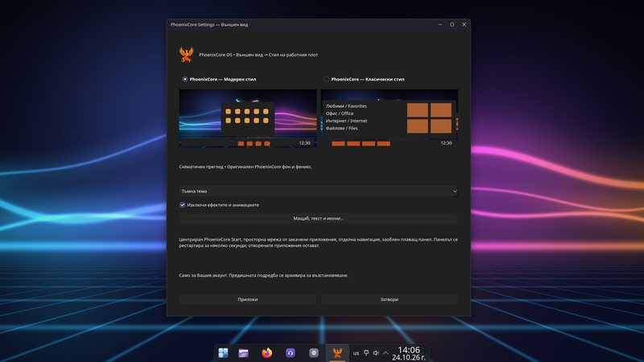Open the file manager from the taskbar
The height and width of the screenshot is (362, 644).
[244, 353]
